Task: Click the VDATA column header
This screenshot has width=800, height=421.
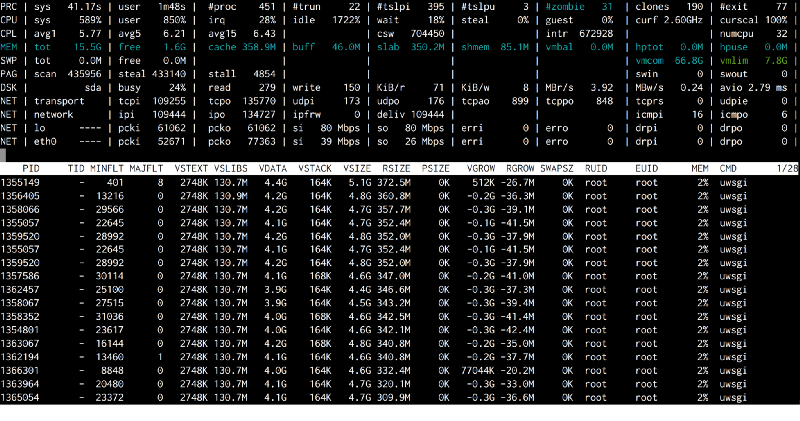Action: click(x=273, y=168)
